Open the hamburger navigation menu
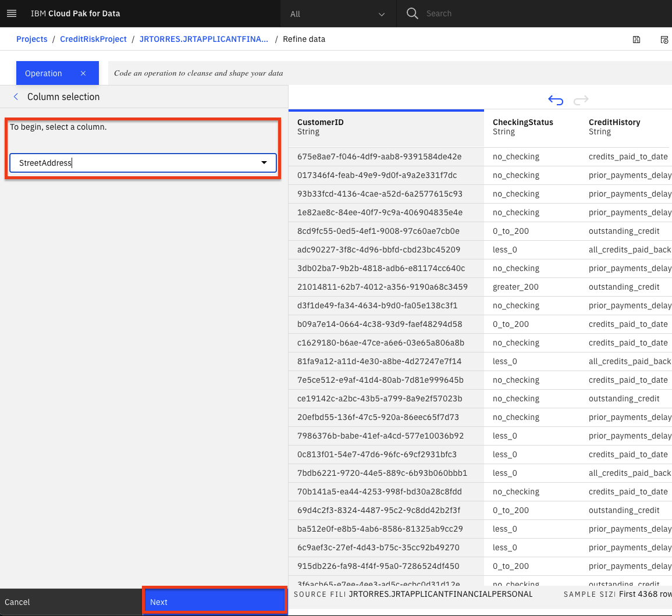The image size is (672, 616). pyautogui.click(x=12, y=13)
